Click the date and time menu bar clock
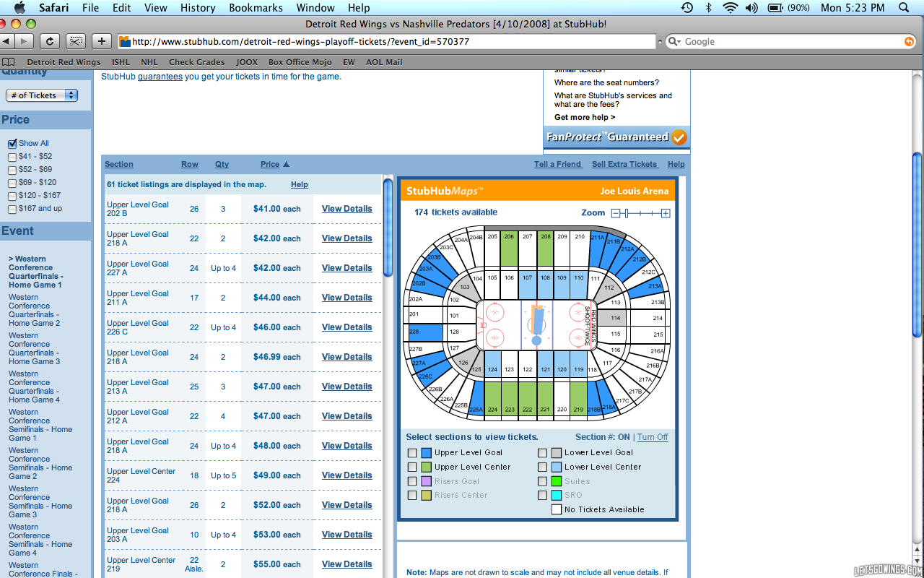924x578 pixels. (853, 8)
